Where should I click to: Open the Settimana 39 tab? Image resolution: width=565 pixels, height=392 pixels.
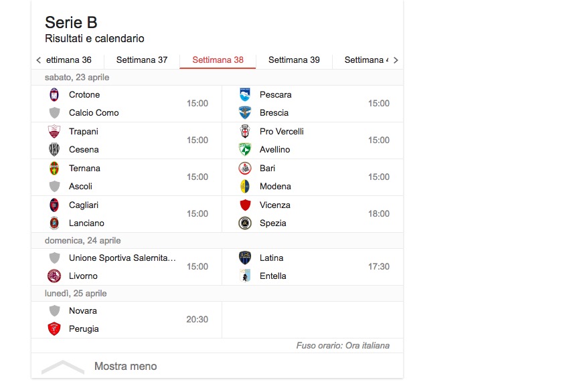pyautogui.click(x=294, y=60)
